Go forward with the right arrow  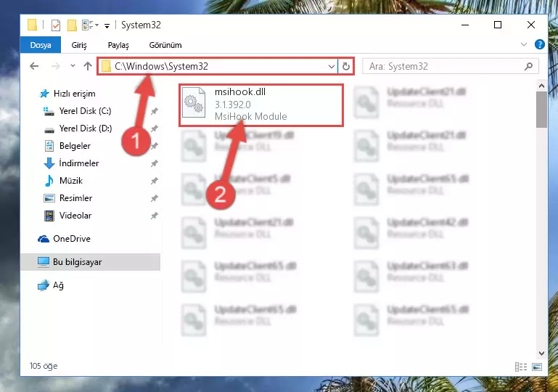[x=56, y=66]
